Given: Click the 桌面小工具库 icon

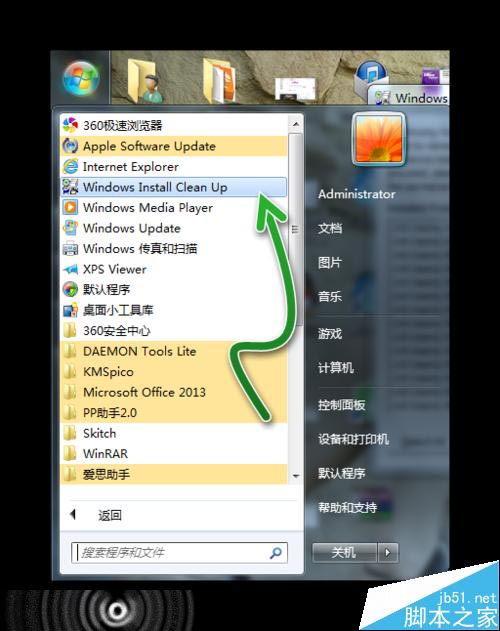Looking at the screenshot, I should 70,310.
